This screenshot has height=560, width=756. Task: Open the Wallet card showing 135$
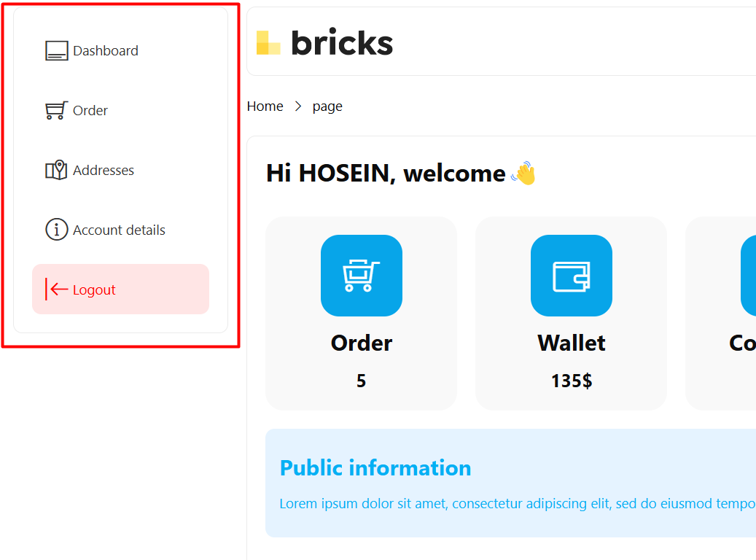coord(572,314)
